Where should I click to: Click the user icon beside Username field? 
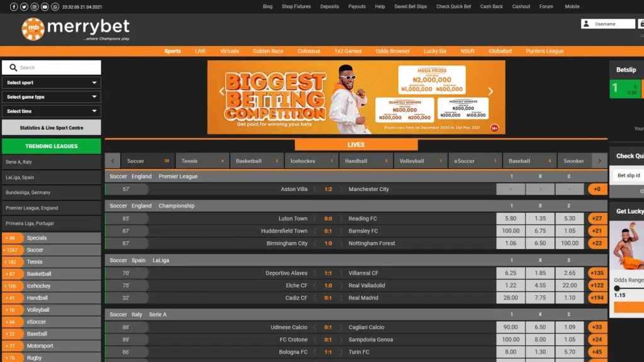click(x=586, y=24)
